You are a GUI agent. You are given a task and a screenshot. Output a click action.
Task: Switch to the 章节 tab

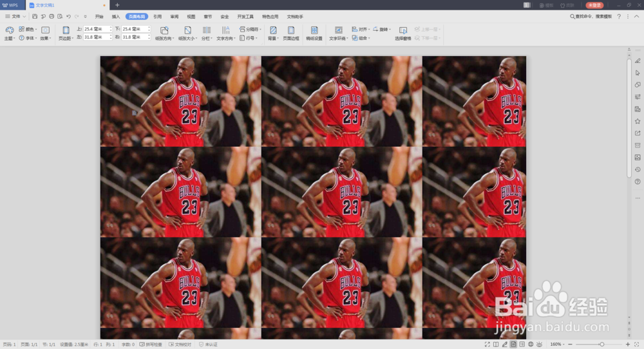pos(208,17)
